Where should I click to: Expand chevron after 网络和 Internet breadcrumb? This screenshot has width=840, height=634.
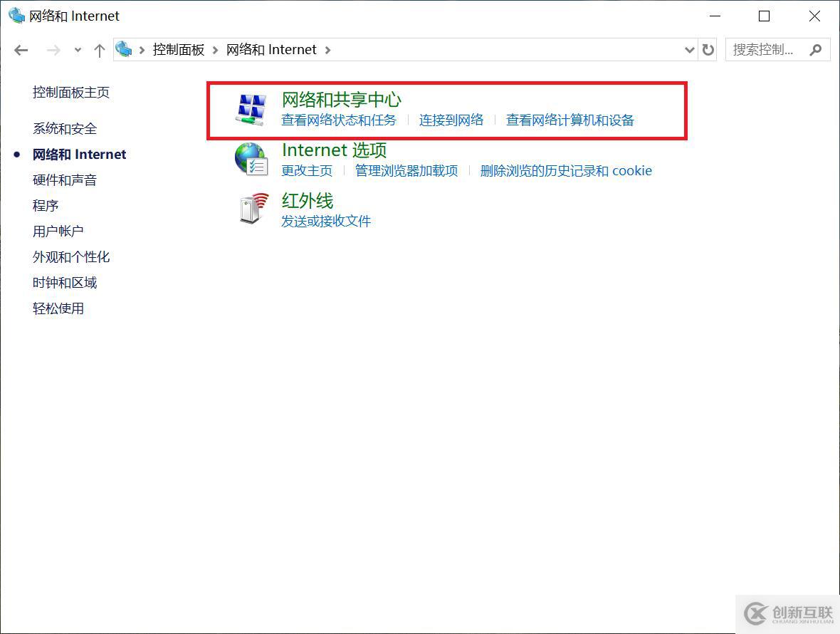coord(328,50)
